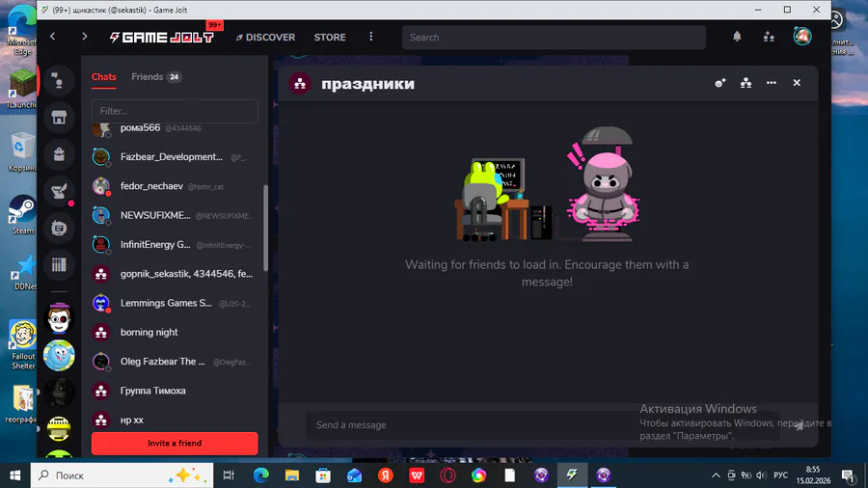Open the нр хх group chat
The width and height of the screenshot is (868, 488).
[175, 420]
